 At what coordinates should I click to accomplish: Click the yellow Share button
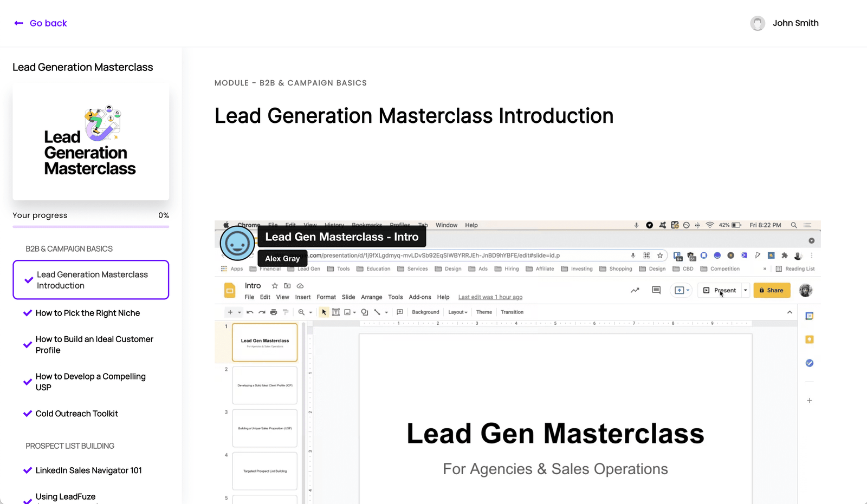coord(772,290)
